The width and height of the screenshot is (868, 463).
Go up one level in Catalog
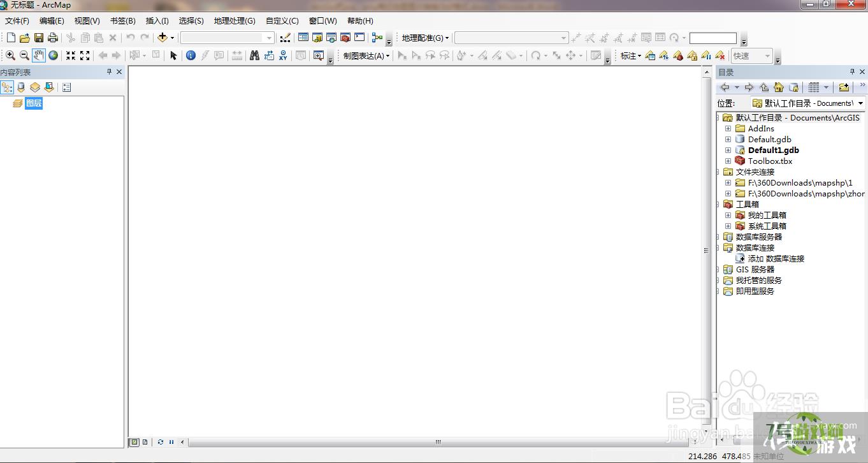(x=764, y=87)
